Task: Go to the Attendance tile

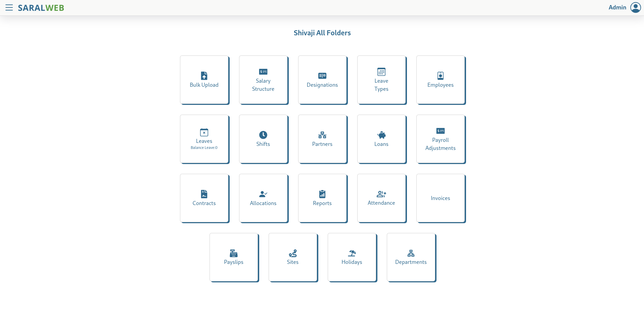Action: 381,198
